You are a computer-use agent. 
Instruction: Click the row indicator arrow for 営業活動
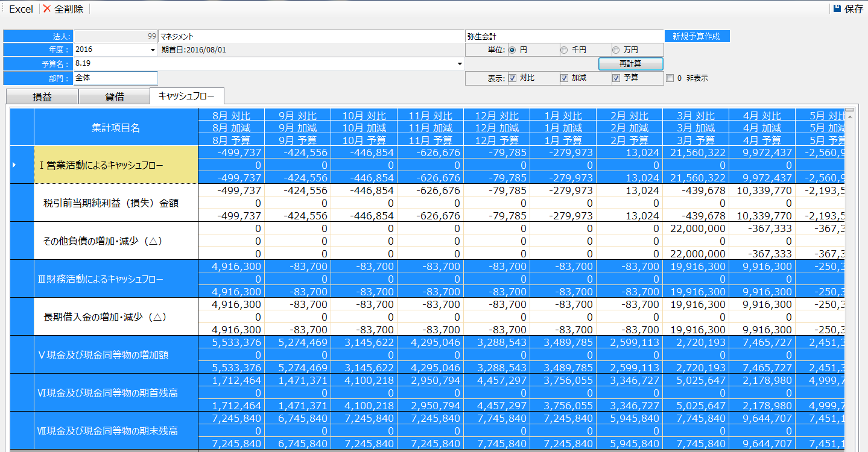[14, 165]
